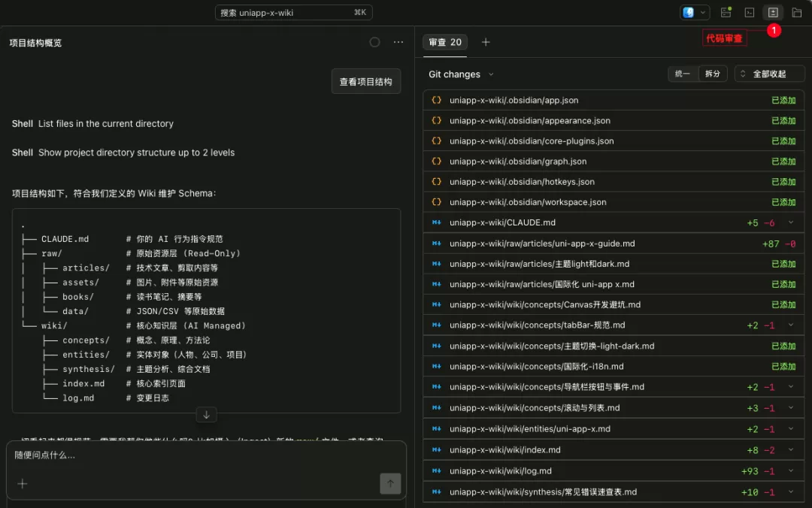This screenshot has width=812, height=508.
Task: Click the 项目结构概览 conversation title
Action: point(35,43)
